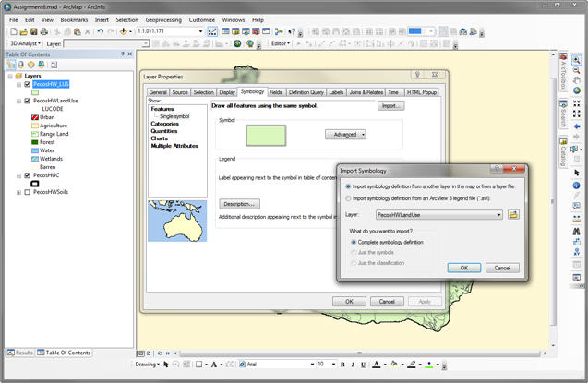
Task: Click the New Map File icon
Action: tap(14, 31)
